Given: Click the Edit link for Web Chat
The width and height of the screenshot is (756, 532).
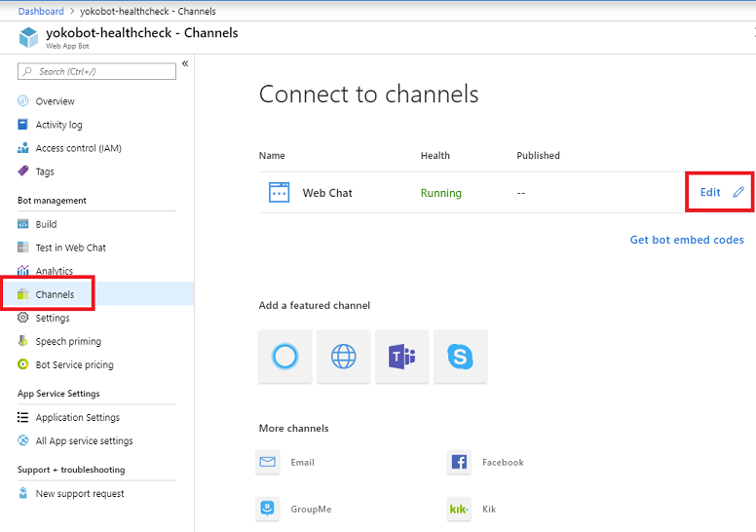Looking at the screenshot, I should point(710,193).
